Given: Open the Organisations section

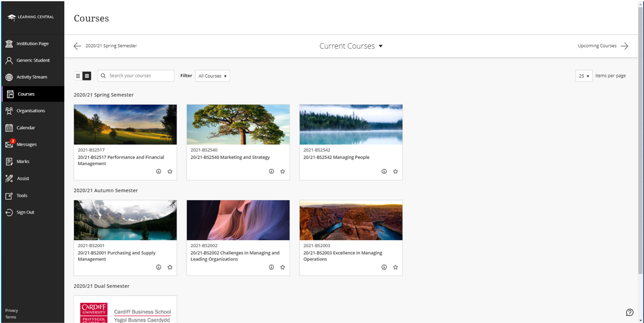Looking at the screenshot, I should click(x=31, y=111).
